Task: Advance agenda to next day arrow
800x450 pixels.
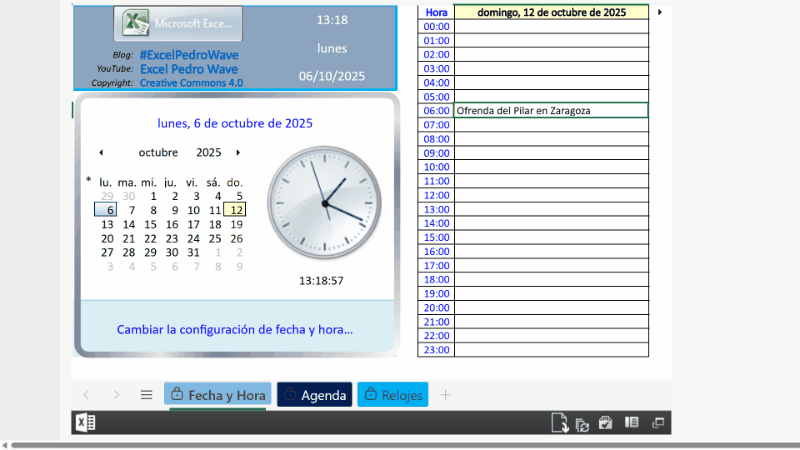Action: (x=660, y=12)
